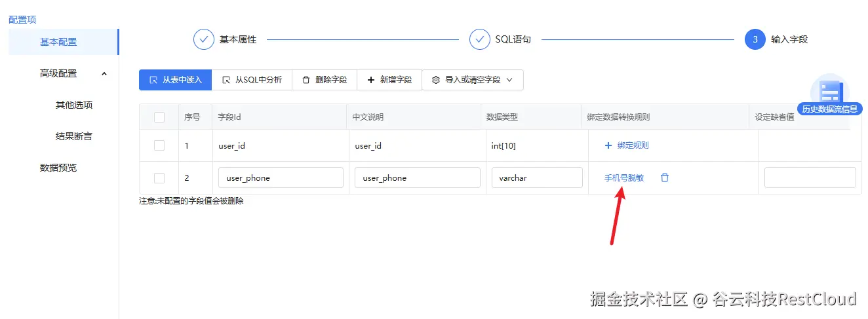Click the 配置项 heading text
868x319 pixels.
[22, 20]
